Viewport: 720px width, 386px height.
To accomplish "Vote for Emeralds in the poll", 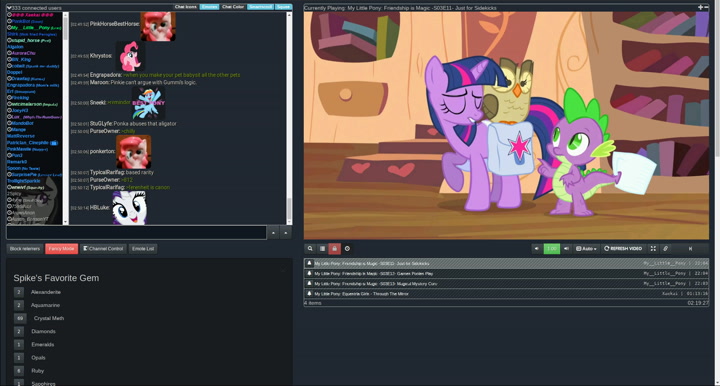I will (x=19, y=344).
